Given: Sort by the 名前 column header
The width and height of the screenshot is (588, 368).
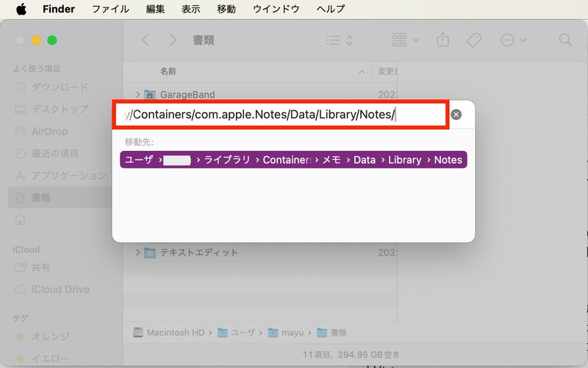Looking at the screenshot, I should [x=168, y=71].
